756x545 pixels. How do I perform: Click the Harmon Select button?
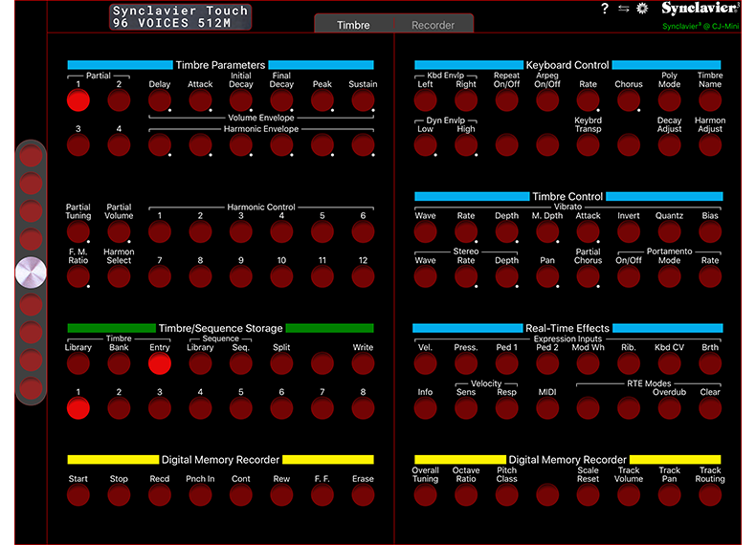(119, 277)
